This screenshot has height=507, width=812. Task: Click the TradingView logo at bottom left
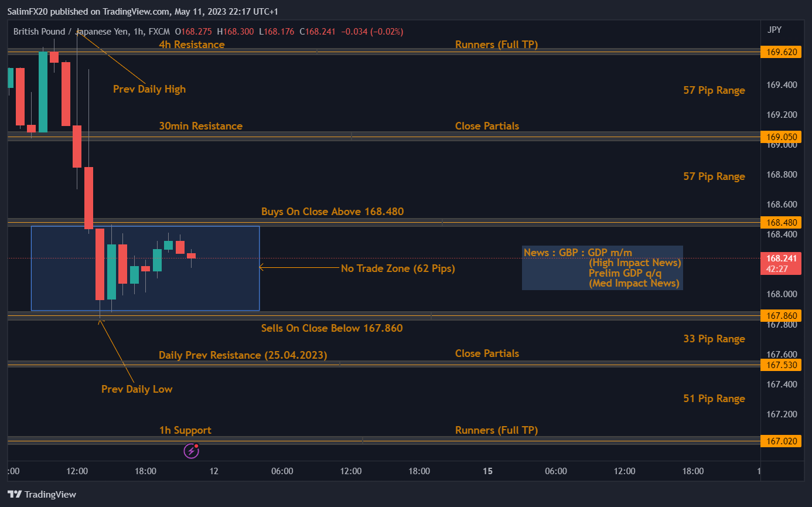click(42, 494)
